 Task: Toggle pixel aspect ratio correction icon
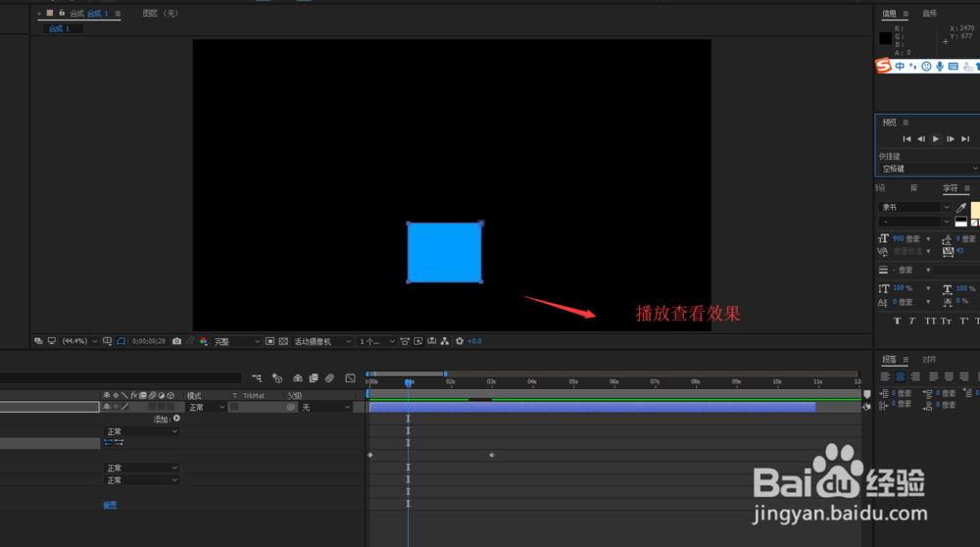click(x=405, y=341)
